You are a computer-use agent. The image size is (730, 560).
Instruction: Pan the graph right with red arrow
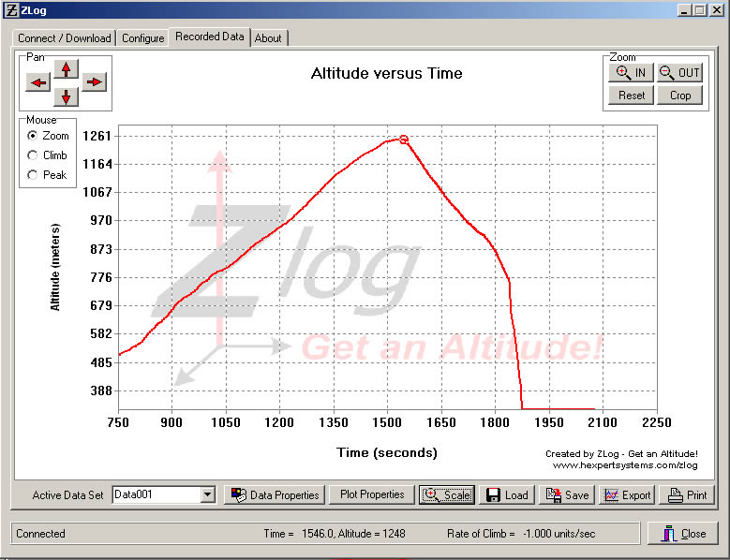(94, 82)
